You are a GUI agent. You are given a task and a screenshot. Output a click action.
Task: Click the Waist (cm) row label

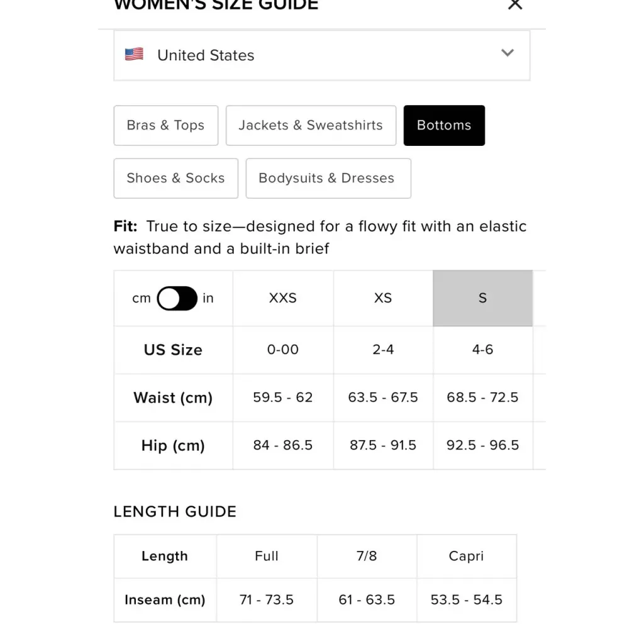[x=173, y=397]
